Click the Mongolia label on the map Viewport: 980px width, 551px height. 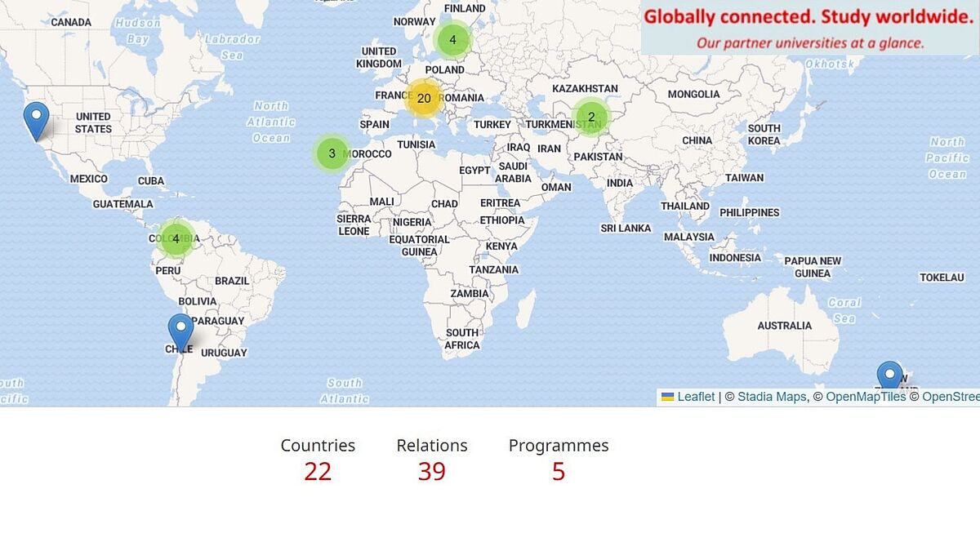(x=693, y=94)
